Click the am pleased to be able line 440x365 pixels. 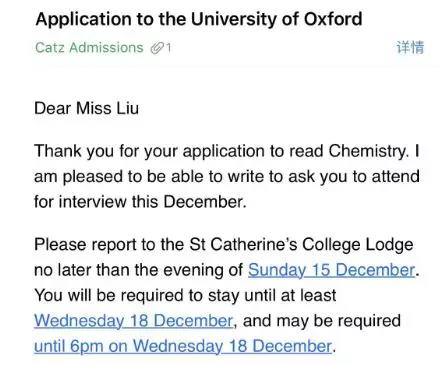point(227,177)
